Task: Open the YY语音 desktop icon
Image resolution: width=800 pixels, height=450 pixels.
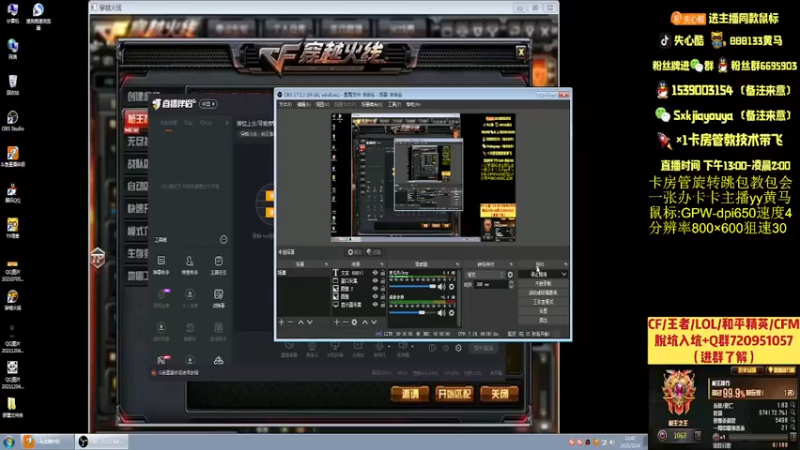Action: 13,228
